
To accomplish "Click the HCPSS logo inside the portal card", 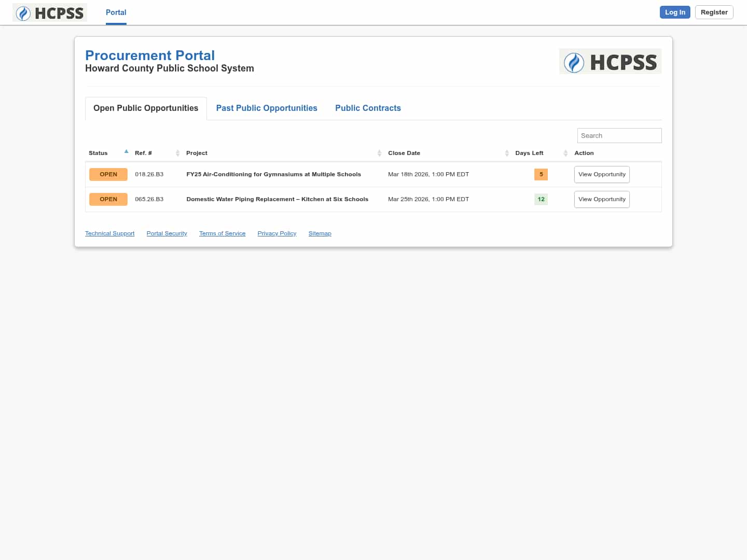I will pyautogui.click(x=610, y=61).
